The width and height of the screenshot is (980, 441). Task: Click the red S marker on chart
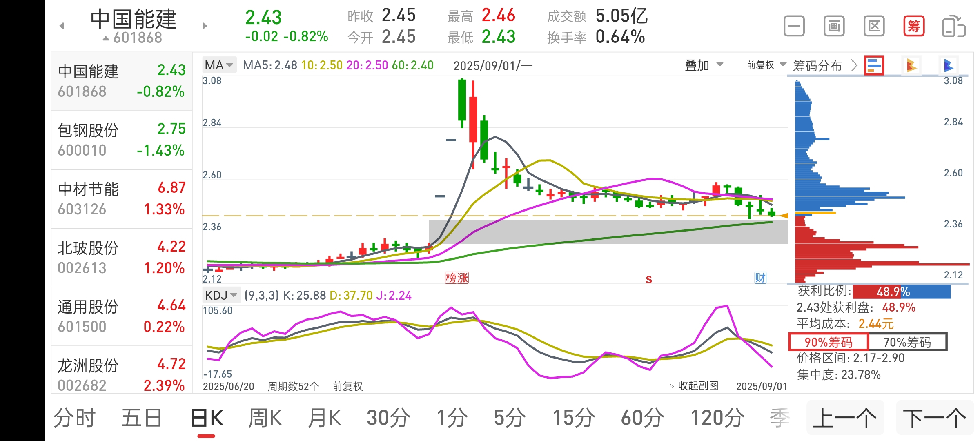(649, 280)
